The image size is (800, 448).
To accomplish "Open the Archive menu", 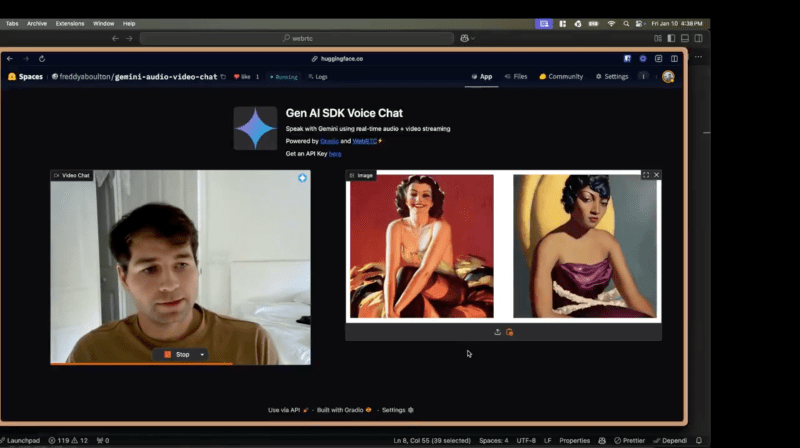I will [37, 23].
